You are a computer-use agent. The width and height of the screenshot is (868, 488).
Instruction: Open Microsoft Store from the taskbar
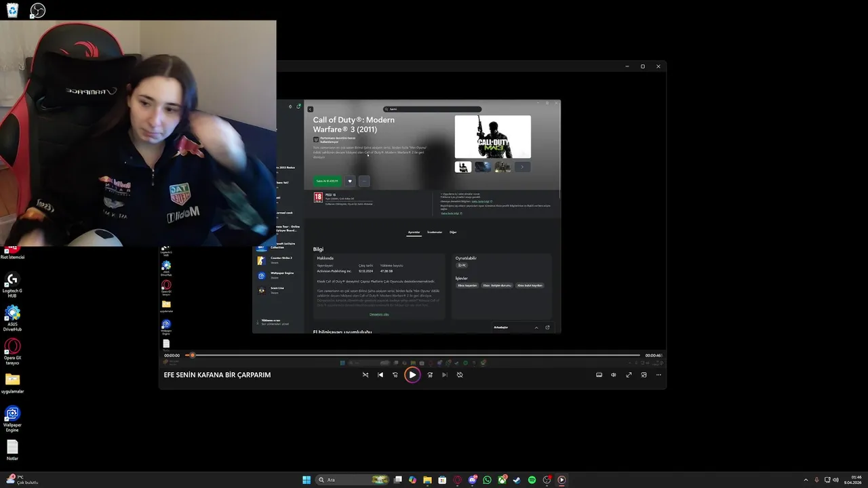click(442, 480)
